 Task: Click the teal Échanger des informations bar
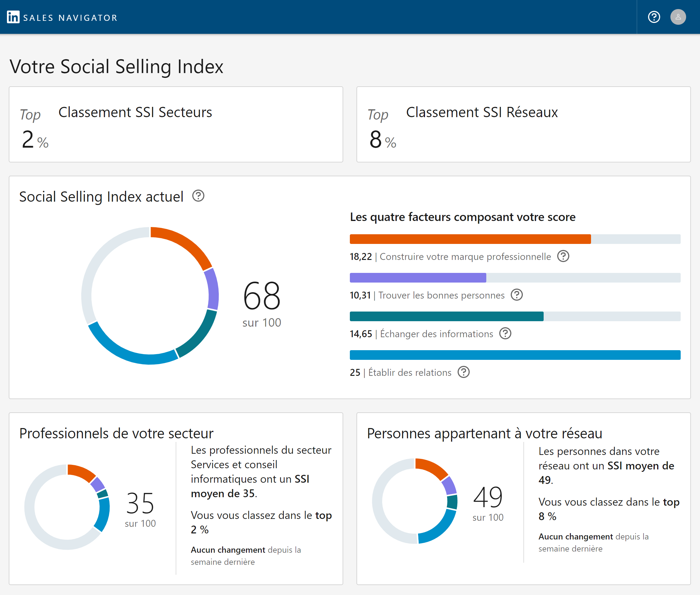point(446,316)
